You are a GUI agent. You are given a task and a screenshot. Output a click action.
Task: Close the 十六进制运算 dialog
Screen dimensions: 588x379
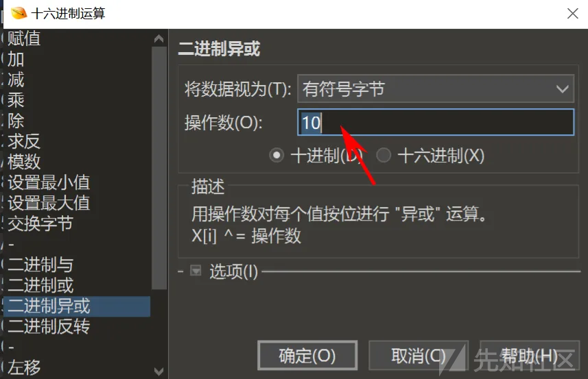(572, 14)
